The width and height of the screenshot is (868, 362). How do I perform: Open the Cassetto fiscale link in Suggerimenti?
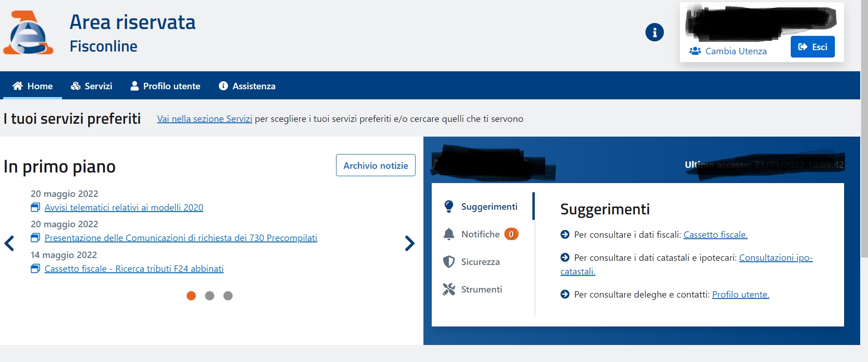pos(715,235)
